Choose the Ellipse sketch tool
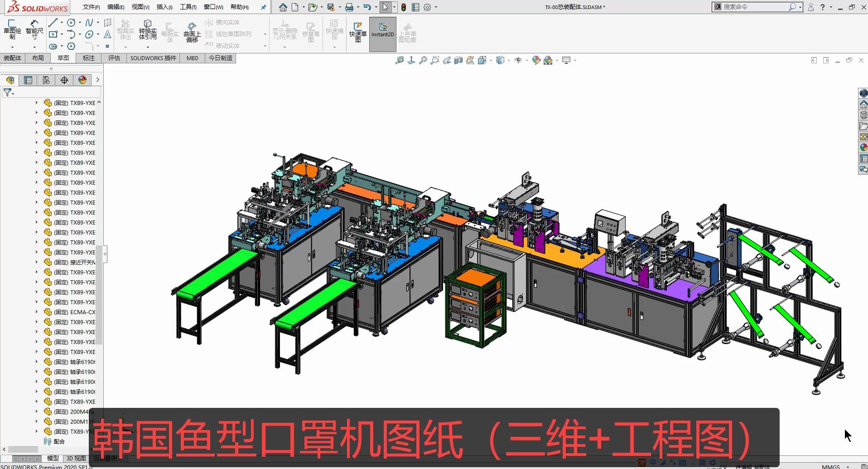 click(89, 34)
